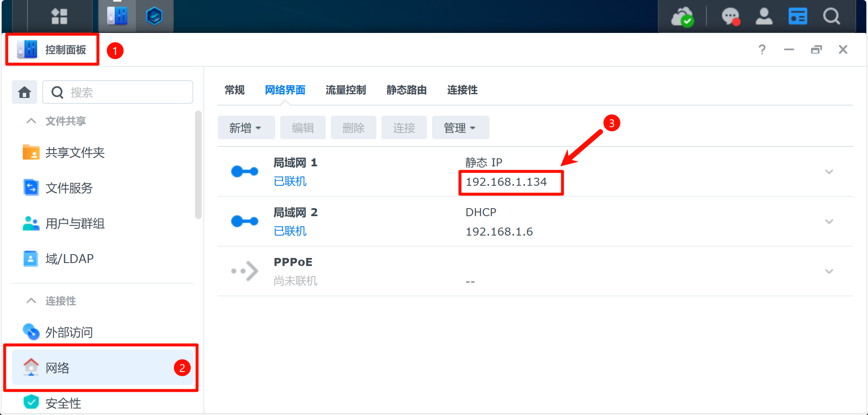This screenshot has height=415, width=868.
Task: Click the Connect (连接) button
Action: tap(404, 127)
